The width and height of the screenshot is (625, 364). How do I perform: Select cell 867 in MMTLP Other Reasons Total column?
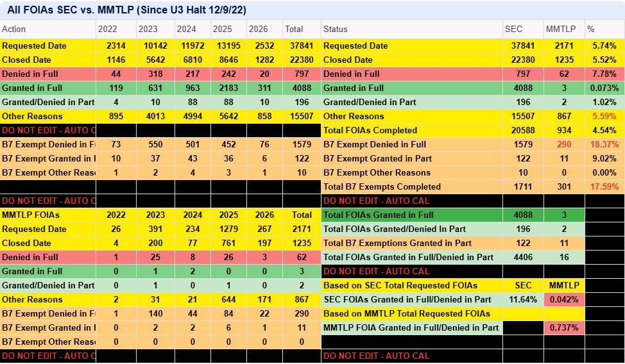(302, 299)
